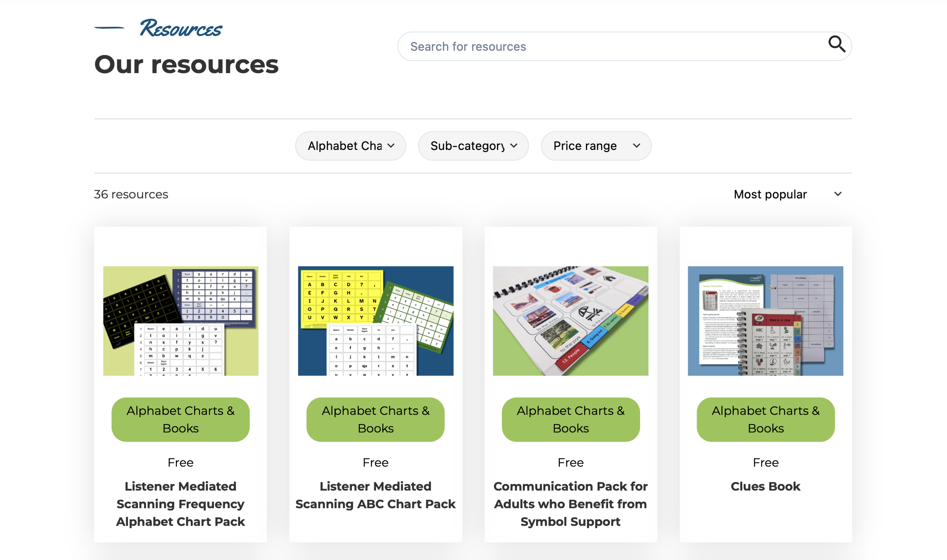Open the Clues Book title link

click(x=765, y=486)
